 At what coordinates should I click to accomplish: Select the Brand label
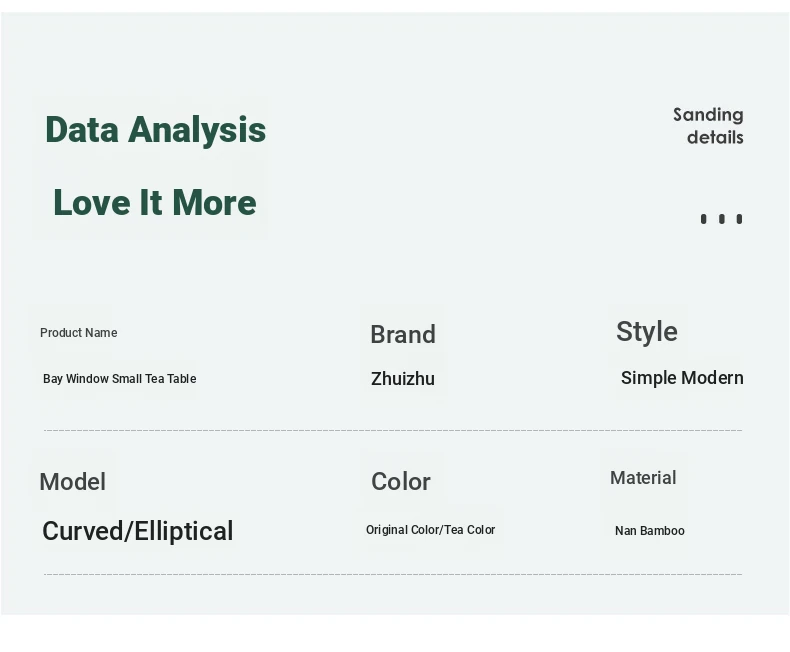403,335
